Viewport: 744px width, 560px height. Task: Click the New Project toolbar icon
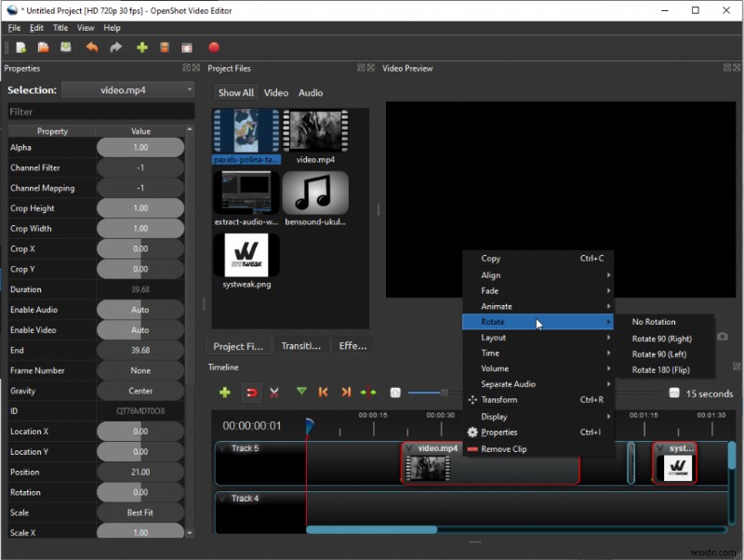point(20,47)
